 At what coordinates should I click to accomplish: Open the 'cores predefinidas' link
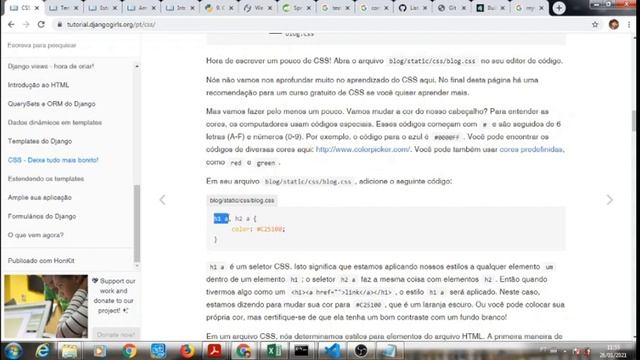[x=531, y=149]
